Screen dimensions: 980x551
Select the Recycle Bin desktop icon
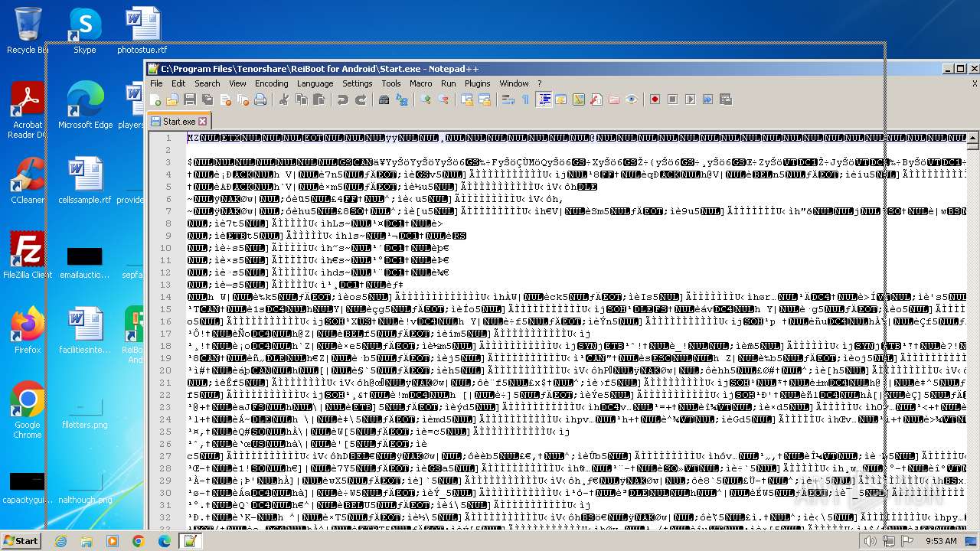pyautogui.click(x=28, y=30)
